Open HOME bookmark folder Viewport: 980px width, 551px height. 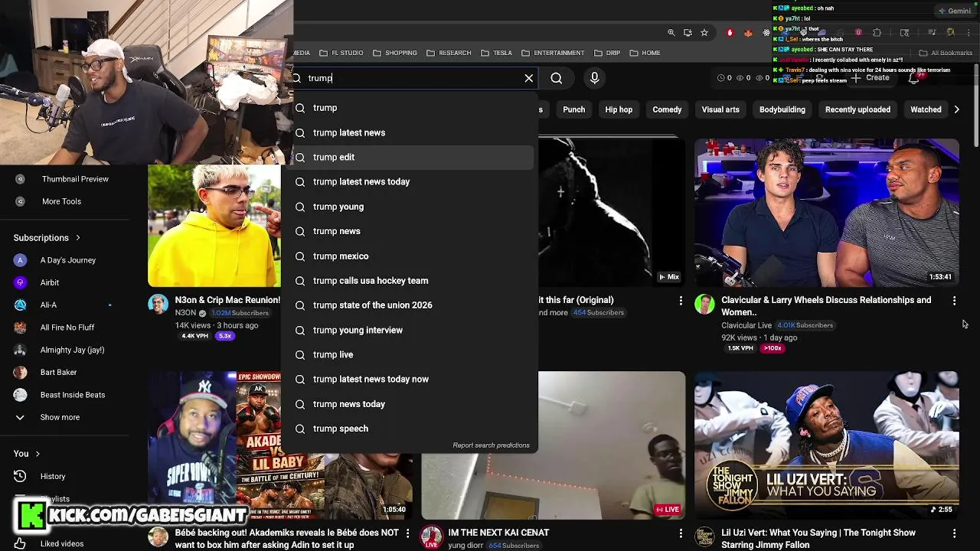[x=645, y=53]
